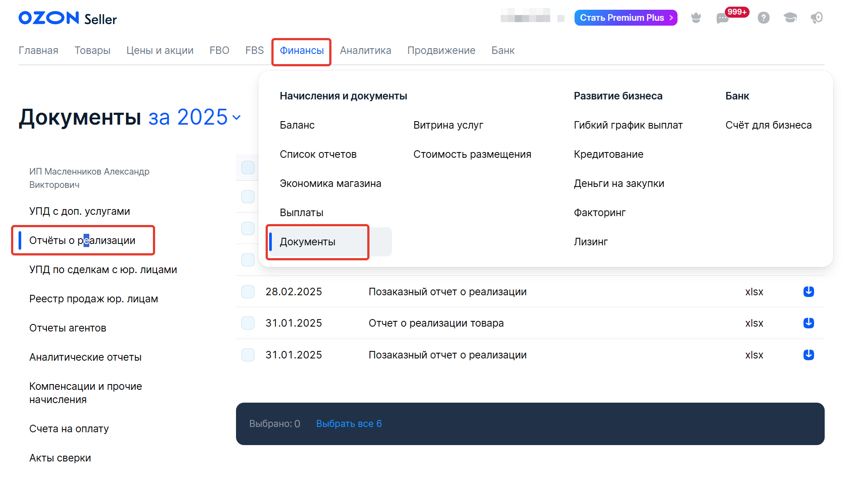Open the FBO tab
This screenshot has height=499, width=868.
219,50
